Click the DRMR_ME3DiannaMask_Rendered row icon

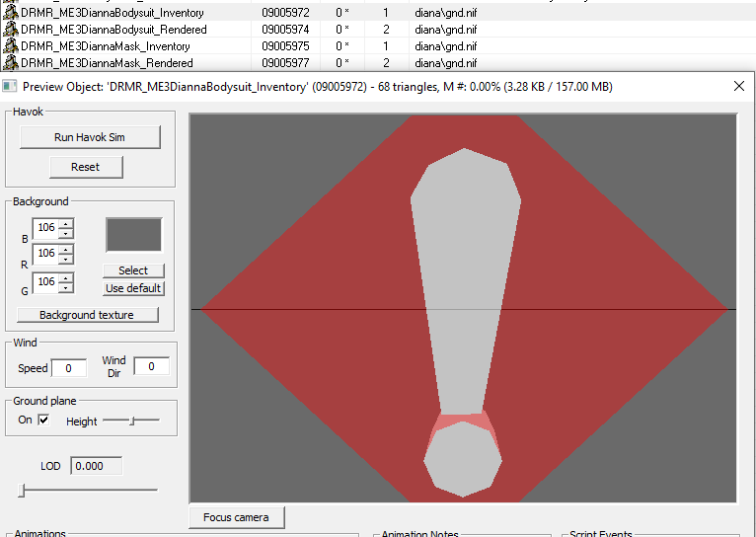click(11, 62)
